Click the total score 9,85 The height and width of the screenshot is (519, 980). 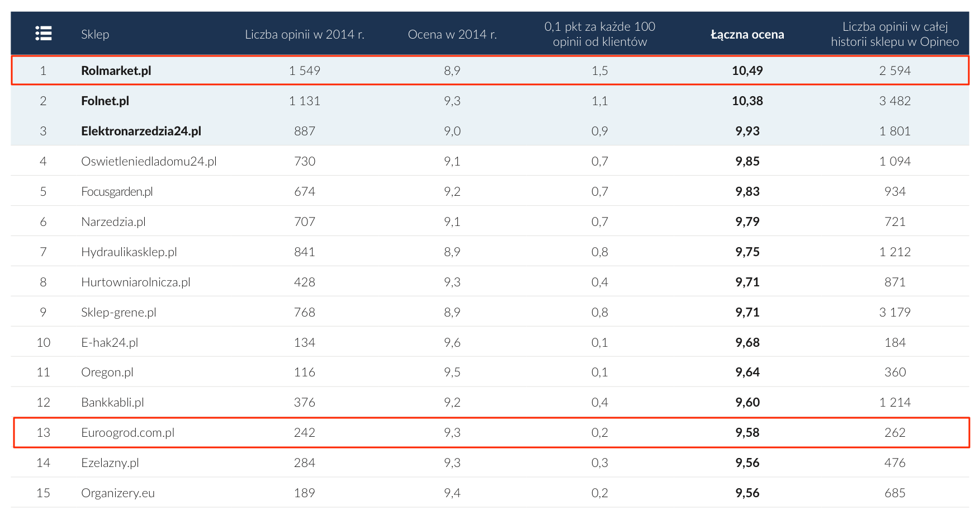pos(747,161)
